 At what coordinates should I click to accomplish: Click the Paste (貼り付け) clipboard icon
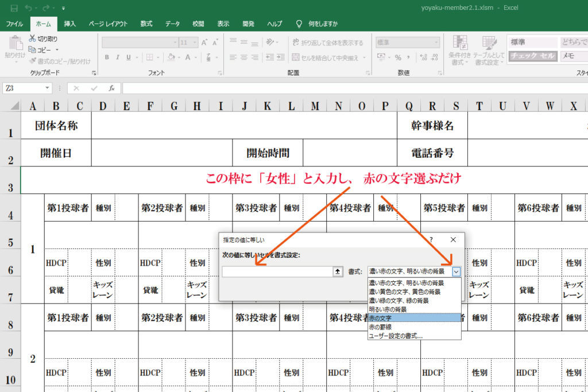[16, 43]
